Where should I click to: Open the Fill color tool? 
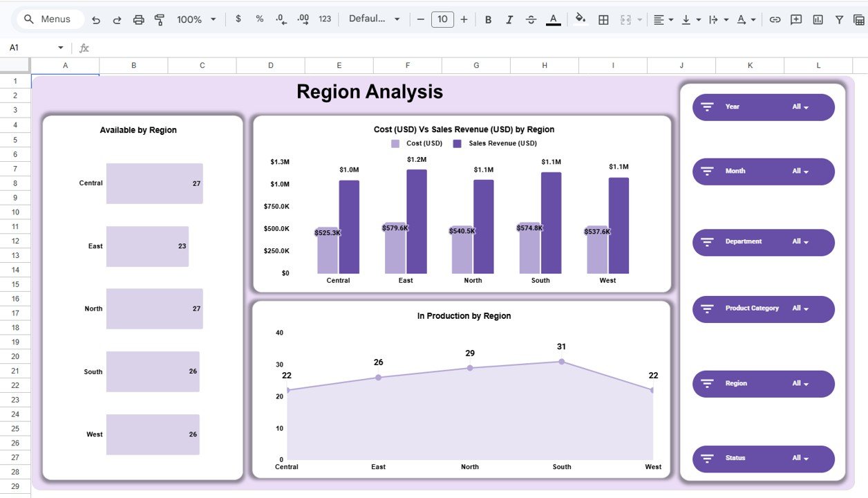[580, 19]
